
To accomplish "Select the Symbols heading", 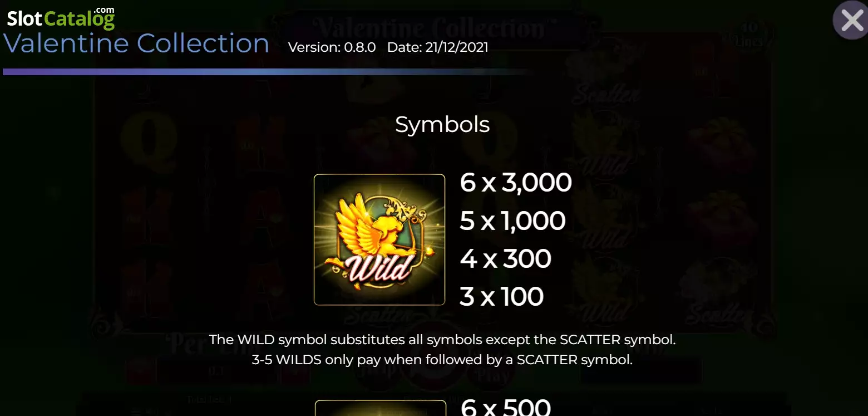I will (x=442, y=124).
